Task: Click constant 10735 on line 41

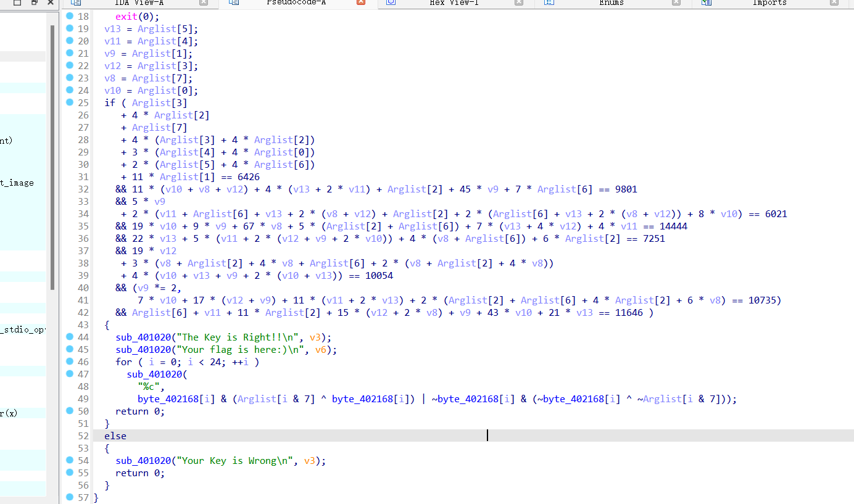Action: [762, 300]
